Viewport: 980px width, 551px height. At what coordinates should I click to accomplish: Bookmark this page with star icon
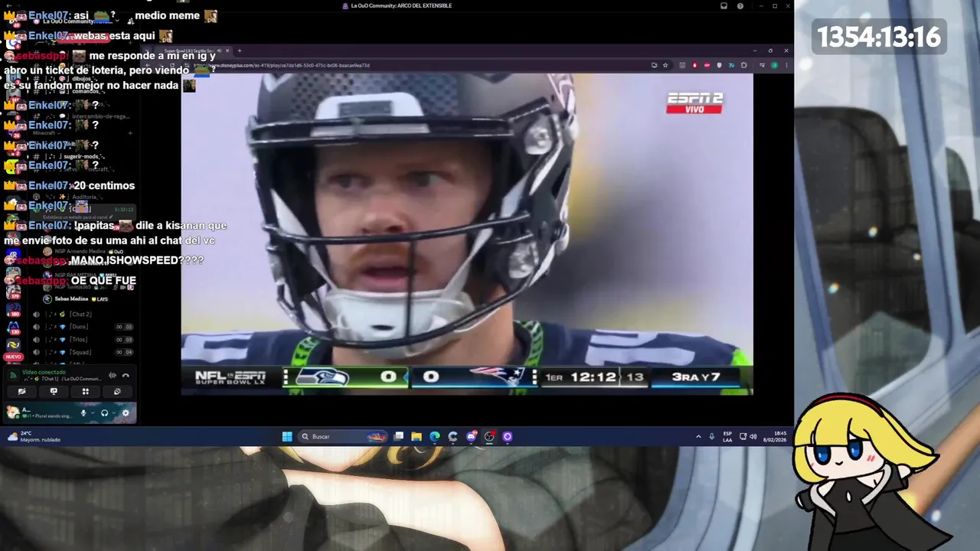(665, 65)
